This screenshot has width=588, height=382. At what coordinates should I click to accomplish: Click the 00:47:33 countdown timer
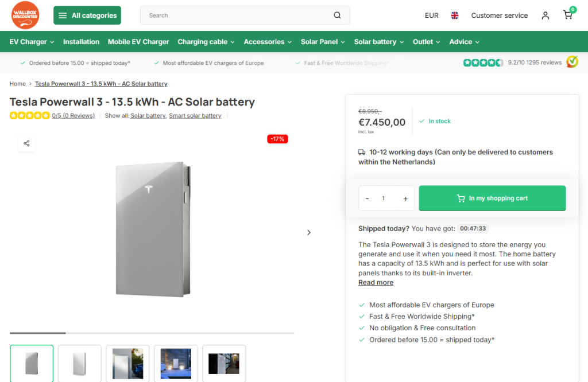click(x=473, y=228)
